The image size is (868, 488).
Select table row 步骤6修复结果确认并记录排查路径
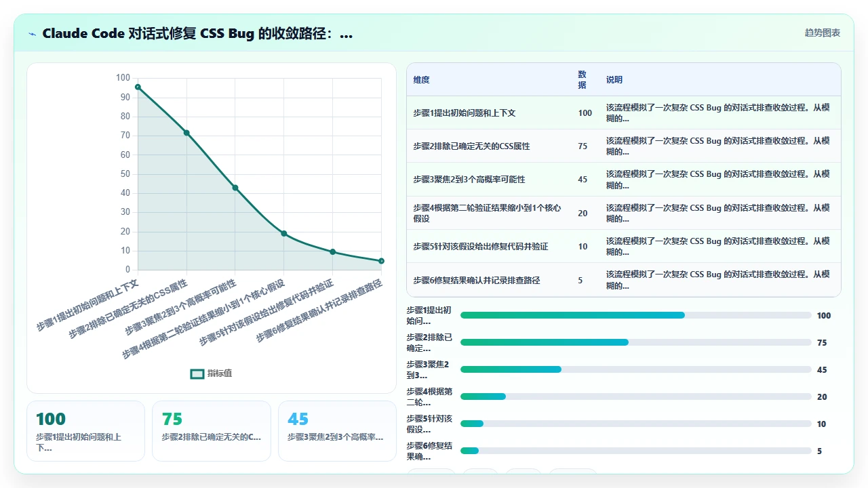tap(624, 280)
